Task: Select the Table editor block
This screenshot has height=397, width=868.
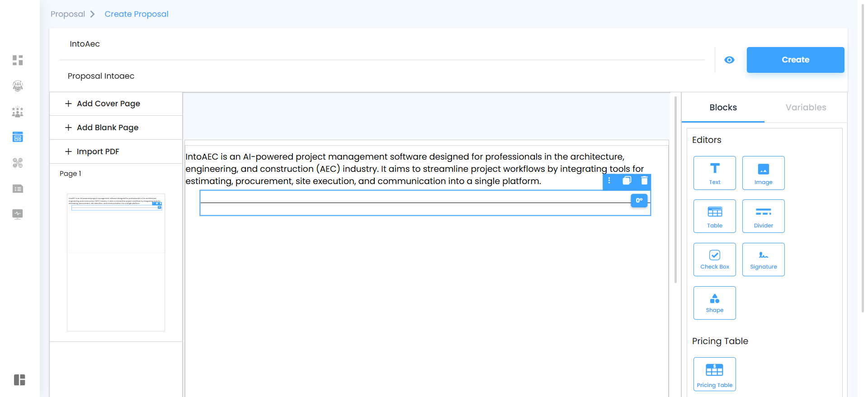Action: click(715, 217)
